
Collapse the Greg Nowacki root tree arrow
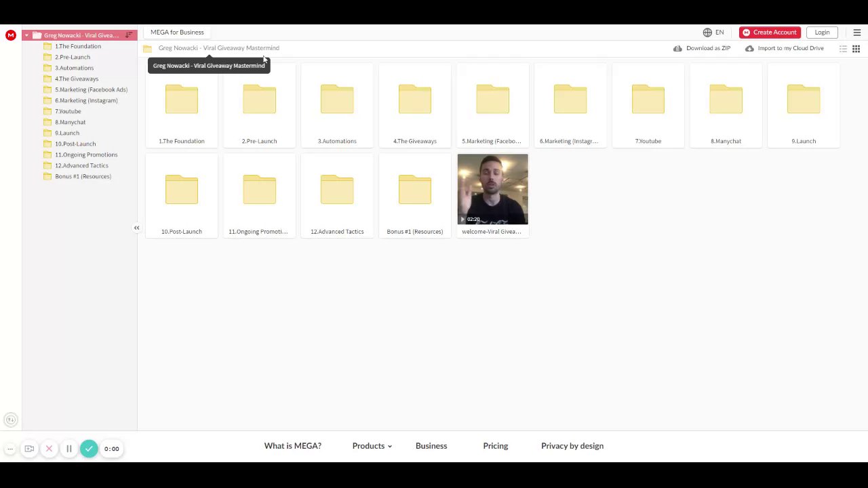(26, 35)
